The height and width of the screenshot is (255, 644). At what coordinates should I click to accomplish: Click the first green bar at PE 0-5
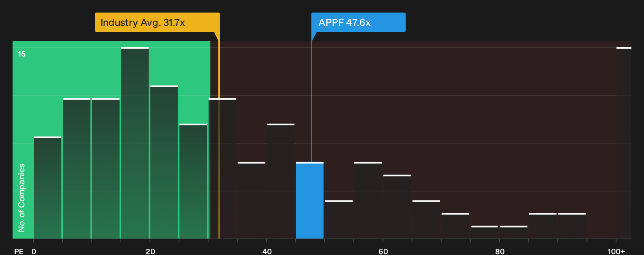(x=48, y=188)
